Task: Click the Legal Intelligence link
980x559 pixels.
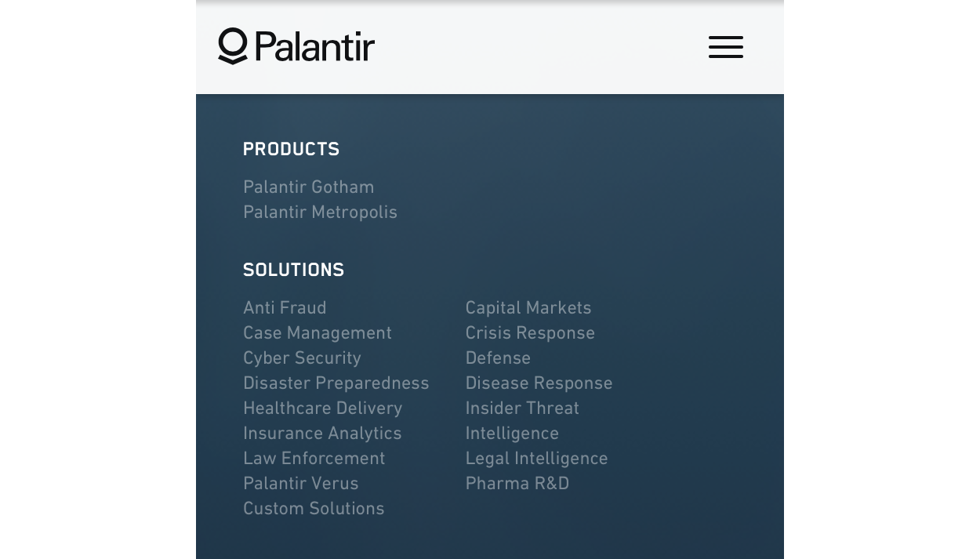Action: pyautogui.click(x=536, y=459)
